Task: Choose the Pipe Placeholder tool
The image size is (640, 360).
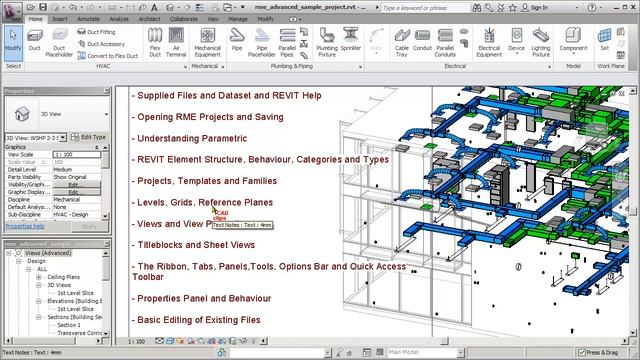Action: pyautogui.click(x=262, y=42)
